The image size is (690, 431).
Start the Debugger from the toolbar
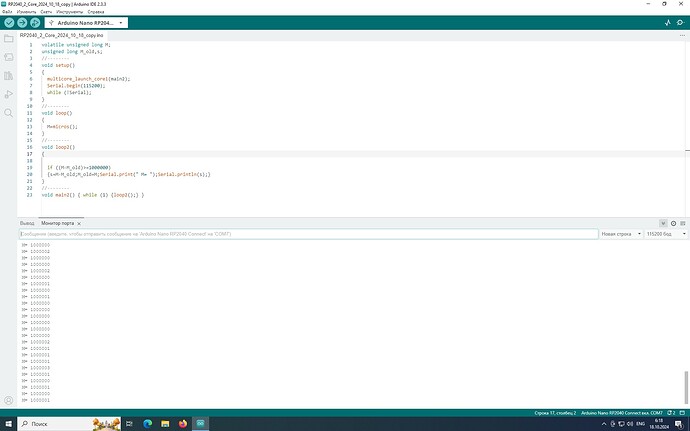(35, 22)
